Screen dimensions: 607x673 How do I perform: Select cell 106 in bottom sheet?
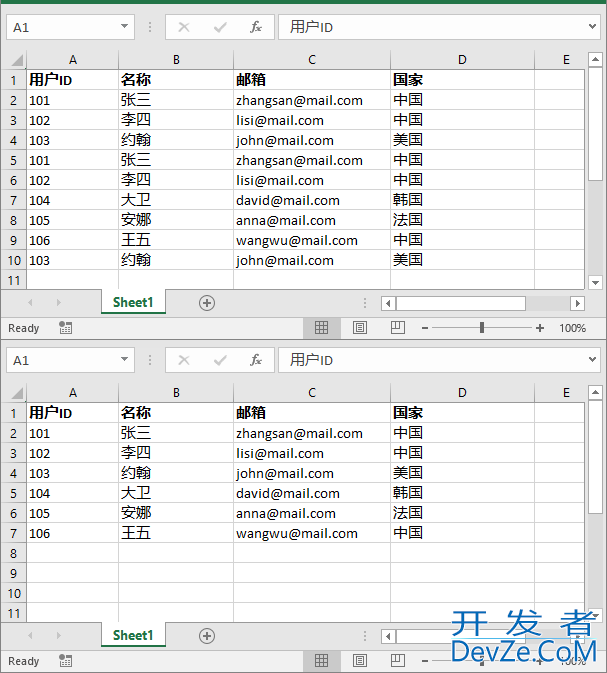tap(73, 534)
